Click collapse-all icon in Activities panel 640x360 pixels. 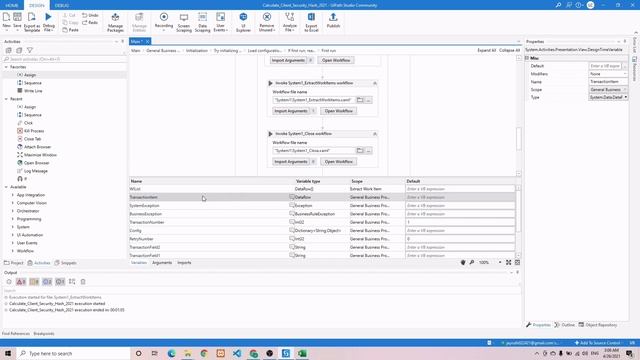(x=19, y=50)
